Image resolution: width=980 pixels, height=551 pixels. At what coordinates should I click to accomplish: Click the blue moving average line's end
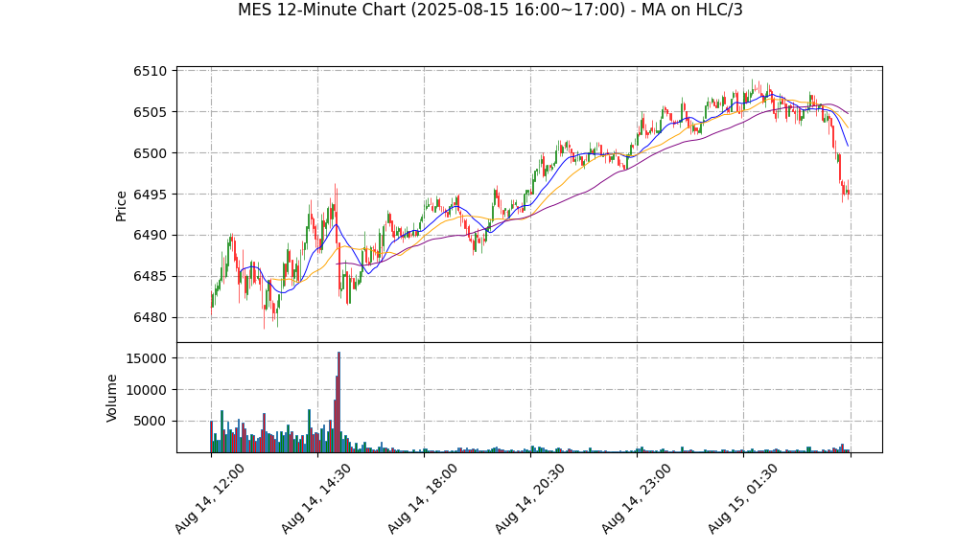pyautogui.click(x=848, y=146)
